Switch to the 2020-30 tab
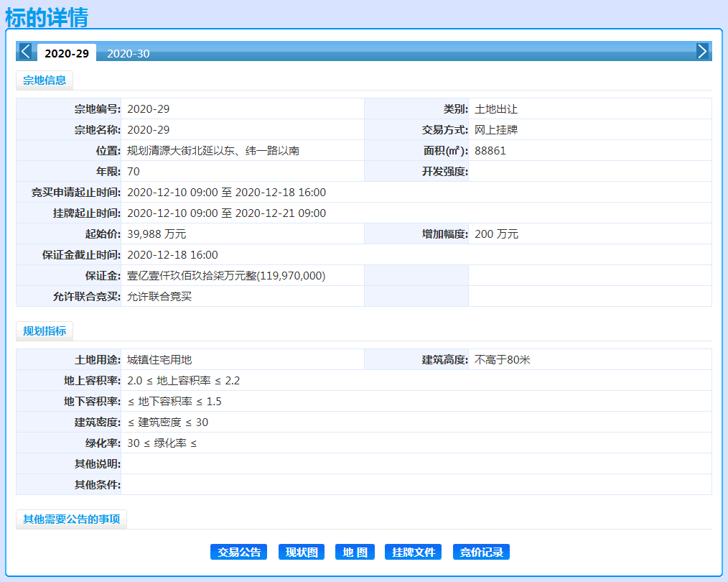This screenshot has width=728, height=582. tap(128, 53)
